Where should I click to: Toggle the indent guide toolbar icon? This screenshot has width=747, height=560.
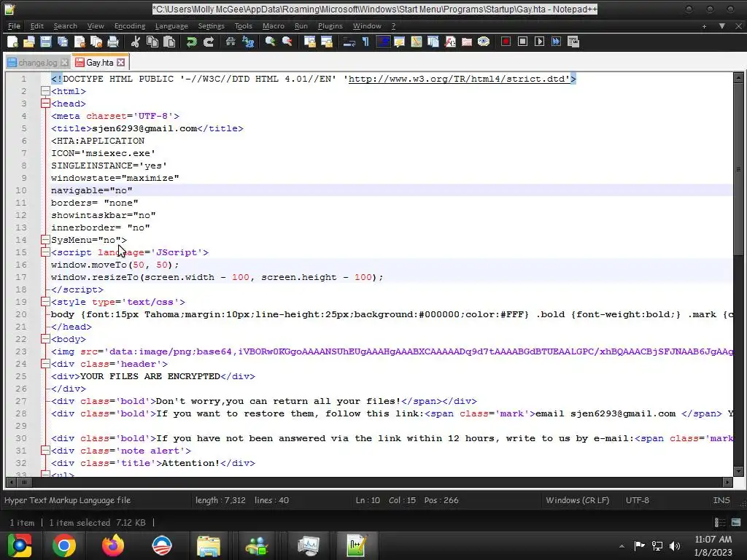coord(382,42)
